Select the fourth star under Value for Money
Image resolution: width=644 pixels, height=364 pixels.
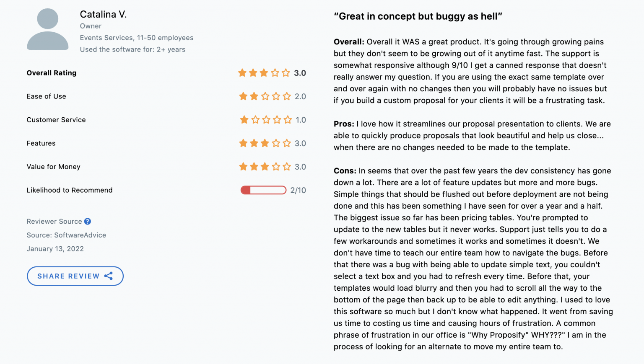click(x=276, y=167)
